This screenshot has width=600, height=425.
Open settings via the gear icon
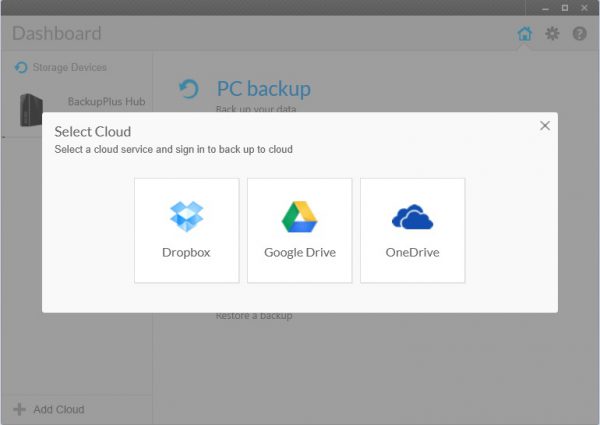click(x=552, y=34)
